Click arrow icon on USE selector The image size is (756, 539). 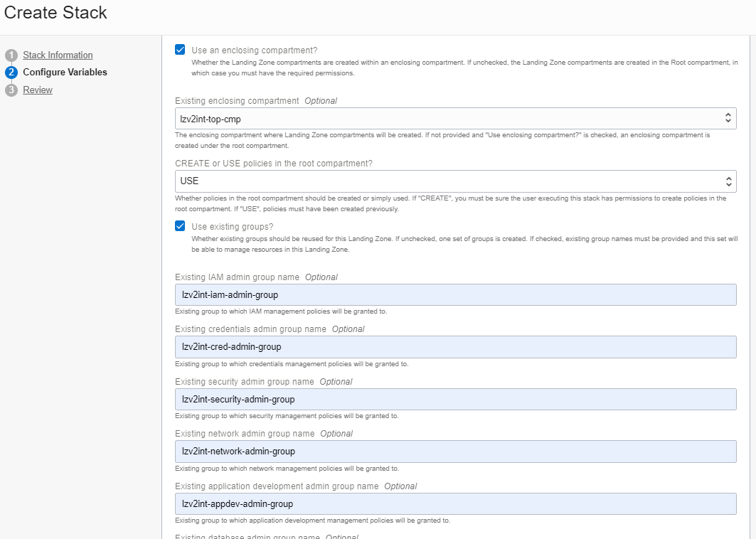[728, 181]
